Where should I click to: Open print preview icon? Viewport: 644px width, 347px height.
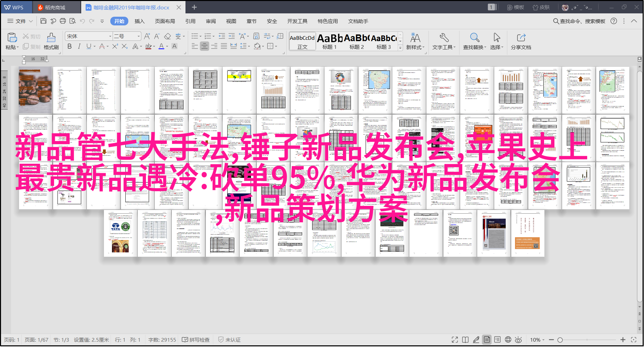point(73,21)
